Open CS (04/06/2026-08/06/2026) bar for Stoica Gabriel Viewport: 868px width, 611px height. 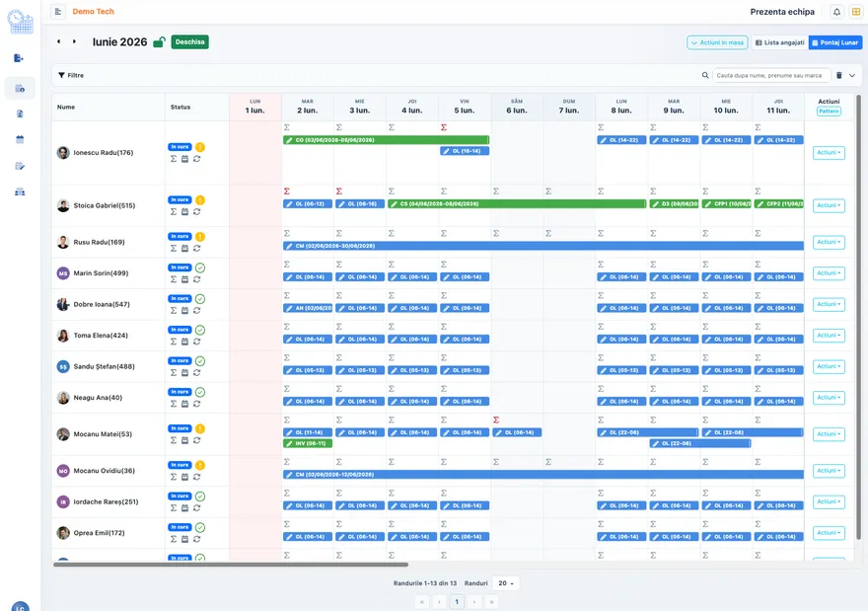517,204
